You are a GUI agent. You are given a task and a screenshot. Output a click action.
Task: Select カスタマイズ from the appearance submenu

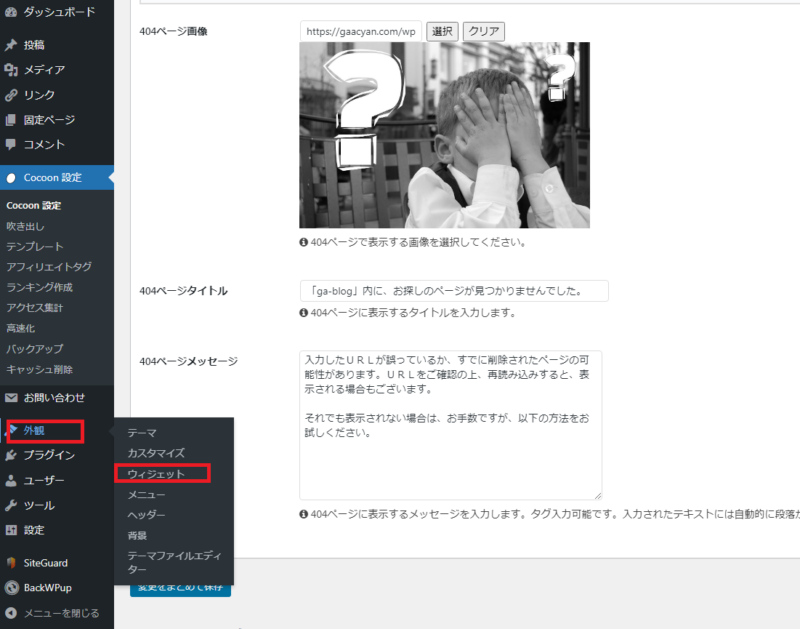[156, 453]
